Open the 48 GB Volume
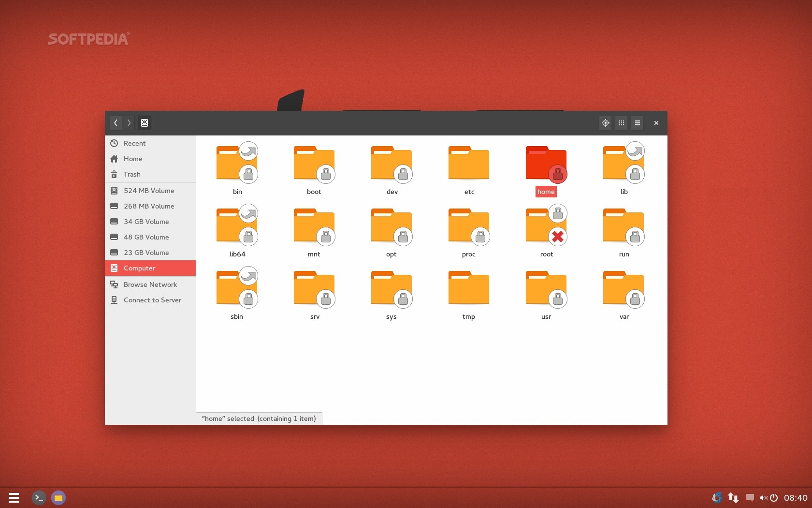 pyautogui.click(x=150, y=237)
